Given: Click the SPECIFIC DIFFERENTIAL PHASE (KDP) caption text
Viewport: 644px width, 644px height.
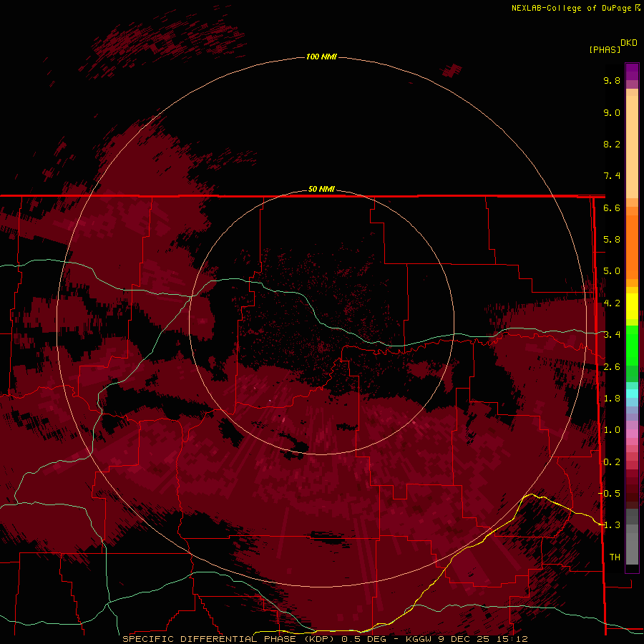Looking at the screenshot, I should 228,639.
